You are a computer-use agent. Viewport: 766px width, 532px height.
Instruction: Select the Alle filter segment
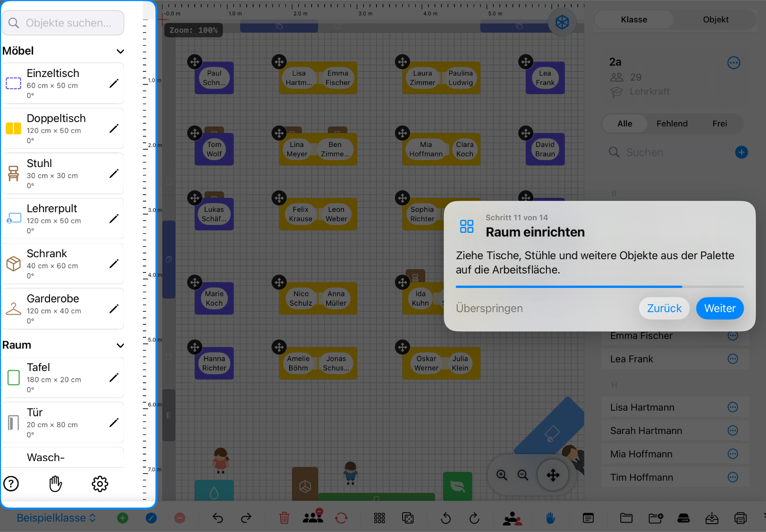pyautogui.click(x=625, y=124)
